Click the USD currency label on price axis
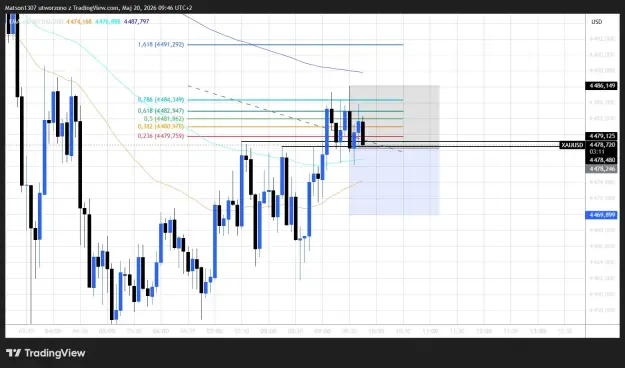 coord(596,22)
